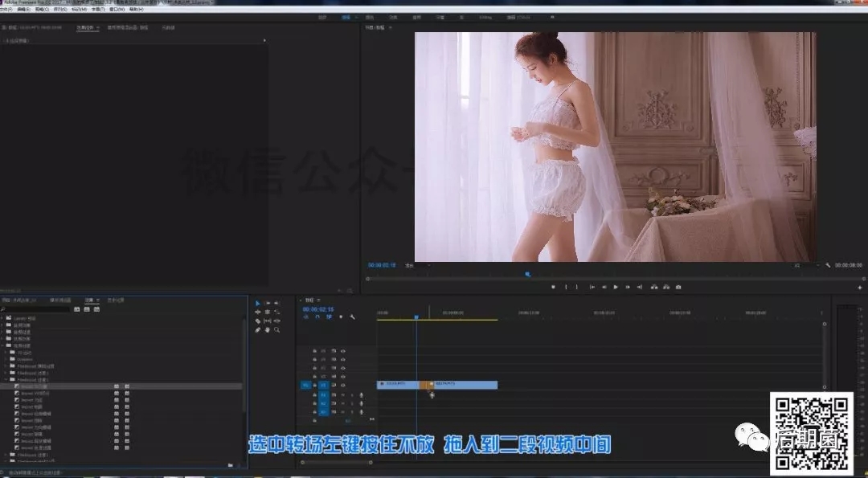The height and width of the screenshot is (478, 868).
Task: Click the button editor plus
Action: click(860, 288)
